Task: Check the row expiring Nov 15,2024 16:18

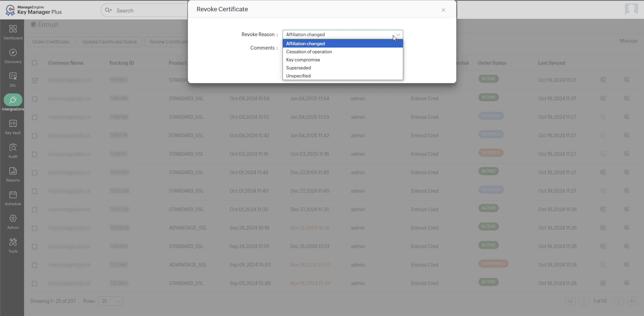Action: [x=34, y=228]
